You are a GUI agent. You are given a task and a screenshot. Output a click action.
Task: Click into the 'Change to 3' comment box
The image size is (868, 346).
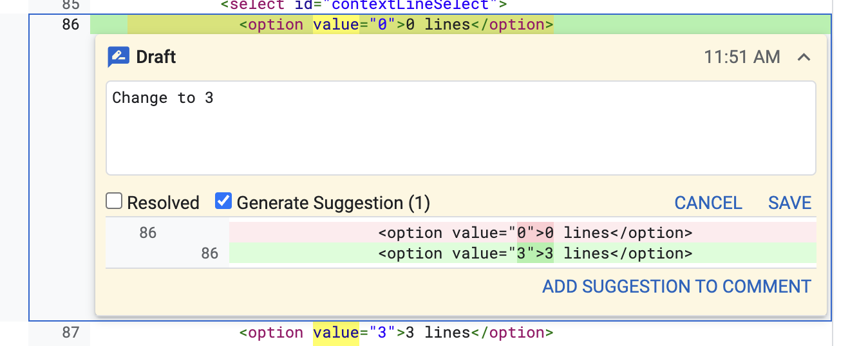click(460, 128)
